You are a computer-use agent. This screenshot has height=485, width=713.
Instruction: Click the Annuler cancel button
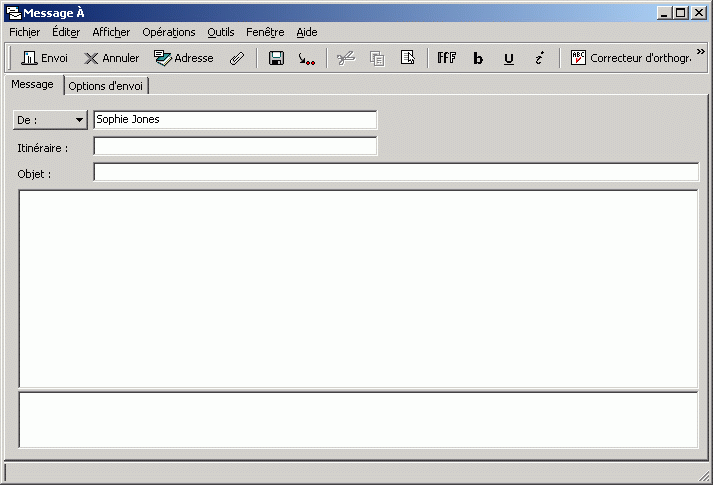[x=111, y=58]
